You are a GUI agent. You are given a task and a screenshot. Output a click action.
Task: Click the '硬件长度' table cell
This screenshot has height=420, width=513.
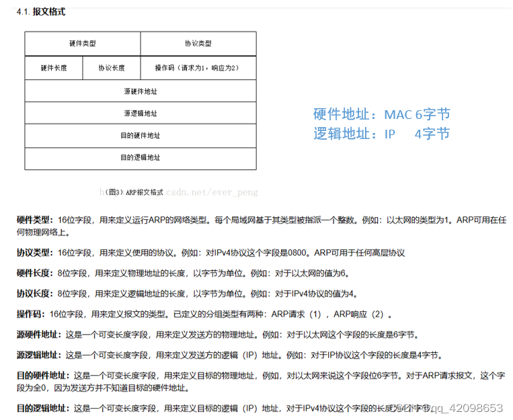54,68
